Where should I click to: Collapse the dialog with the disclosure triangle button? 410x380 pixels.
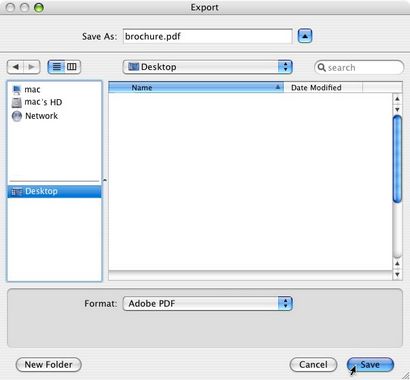(x=305, y=36)
